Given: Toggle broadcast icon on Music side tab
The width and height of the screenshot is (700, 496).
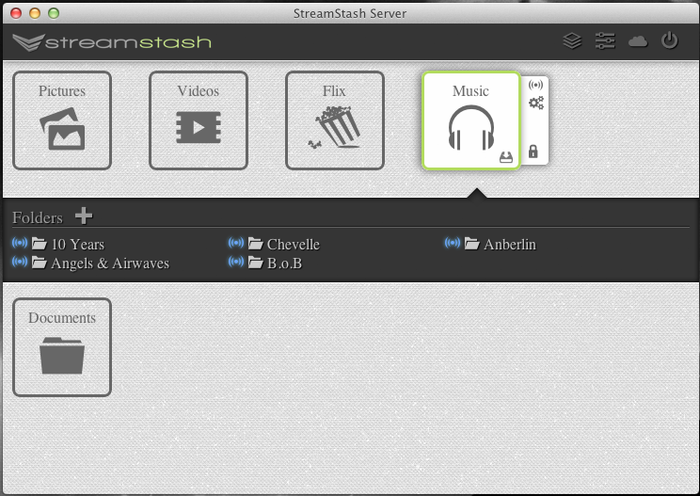Looking at the screenshot, I should click(x=535, y=85).
